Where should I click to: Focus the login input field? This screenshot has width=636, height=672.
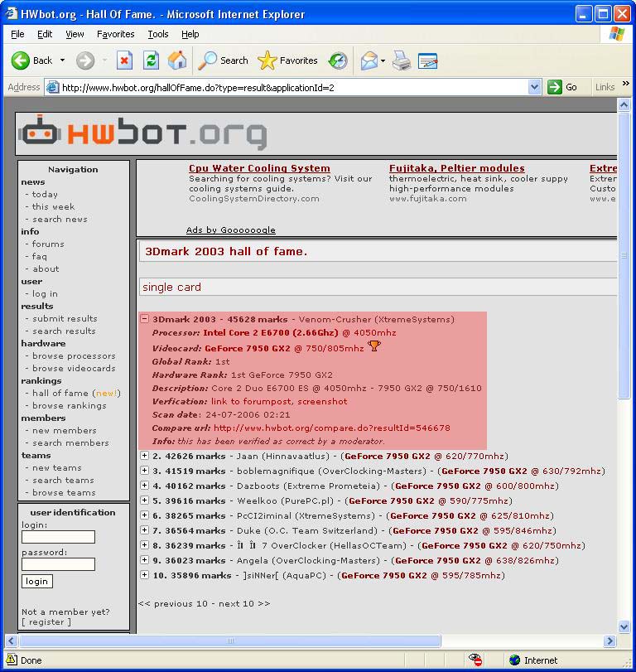[x=58, y=537]
